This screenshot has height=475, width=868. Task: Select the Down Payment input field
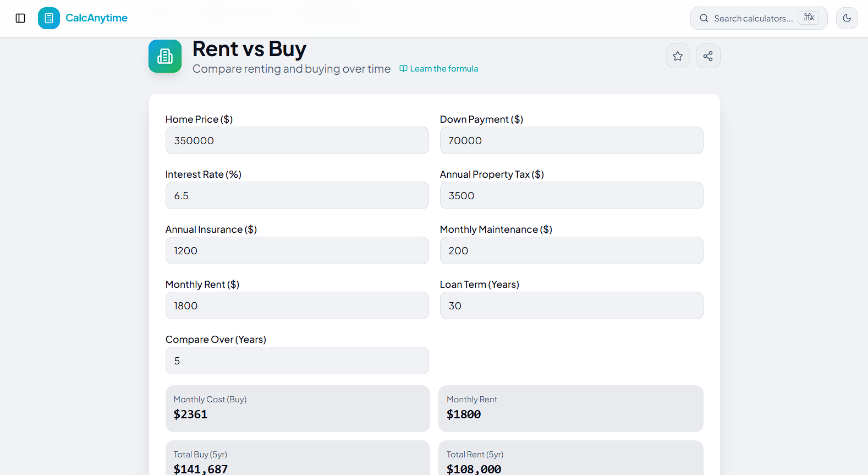pos(572,140)
